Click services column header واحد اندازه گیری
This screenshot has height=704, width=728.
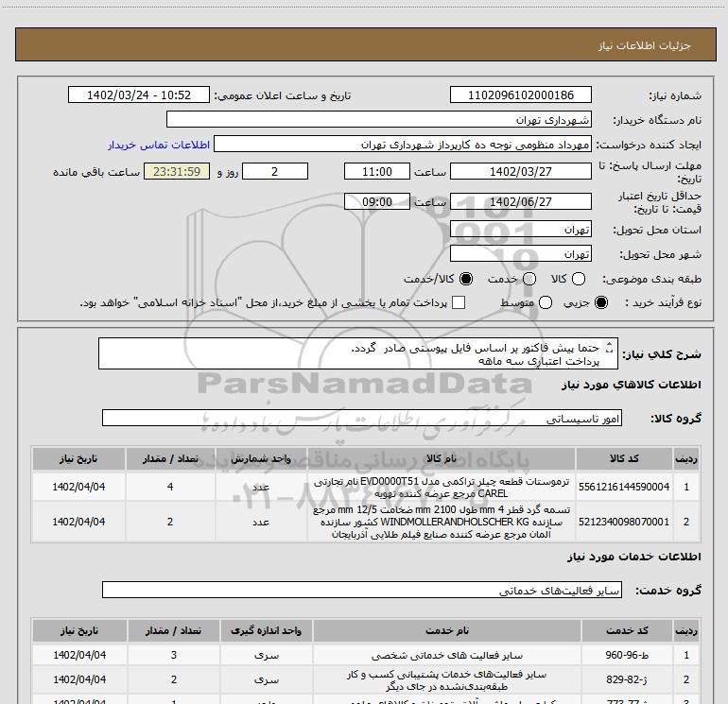pos(266,630)
